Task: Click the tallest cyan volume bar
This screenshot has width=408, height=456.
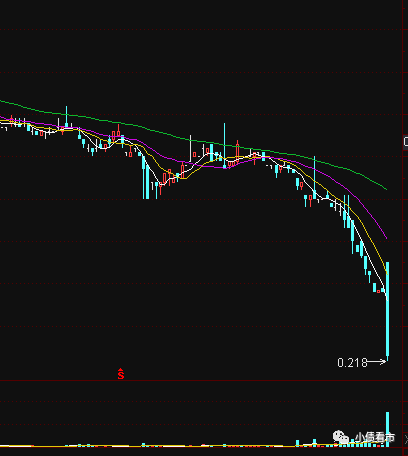Action: (387, 429)
